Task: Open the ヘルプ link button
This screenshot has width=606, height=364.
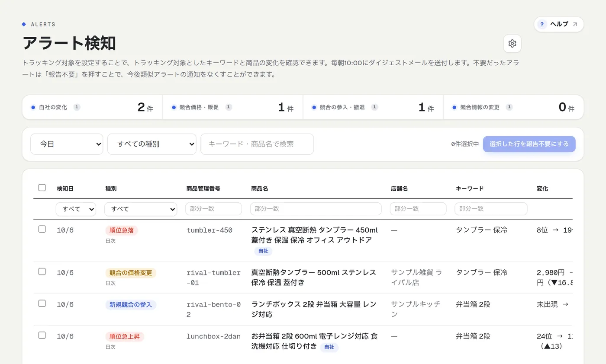Action: [559, 24]
